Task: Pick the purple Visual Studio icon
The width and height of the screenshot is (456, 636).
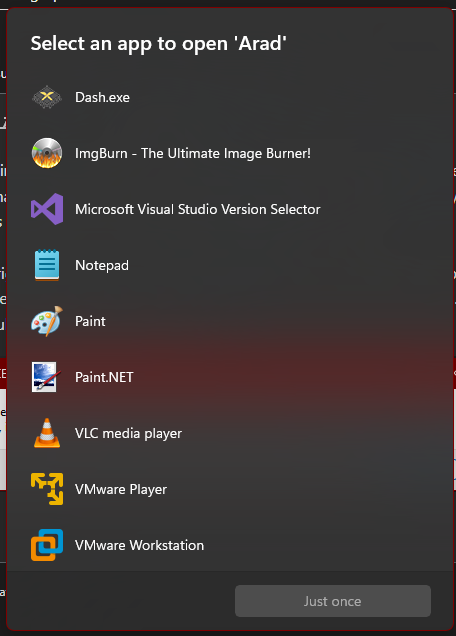Action: (x=47, y=209)
